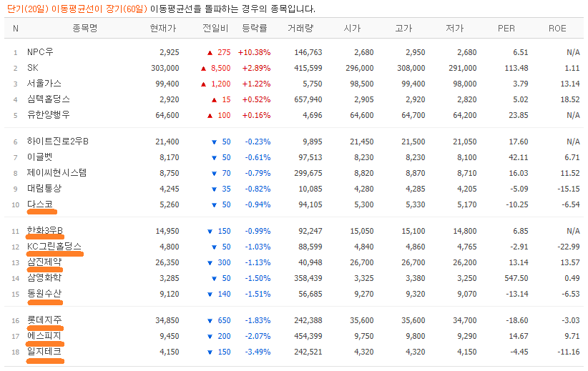This screenshot has height=371, width=588.
Task: Select 심텍홀딩스 ROE value 18.52
Action: coord(570,99)
